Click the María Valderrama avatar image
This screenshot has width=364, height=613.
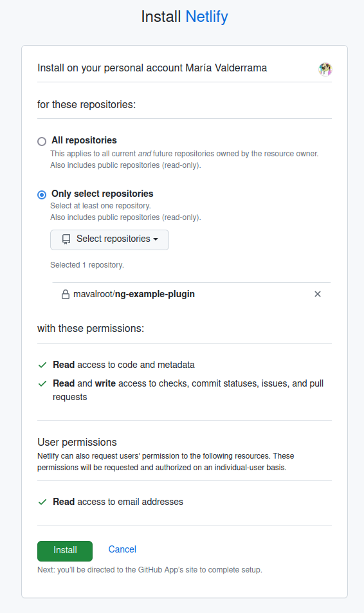(x=325, y=69)
